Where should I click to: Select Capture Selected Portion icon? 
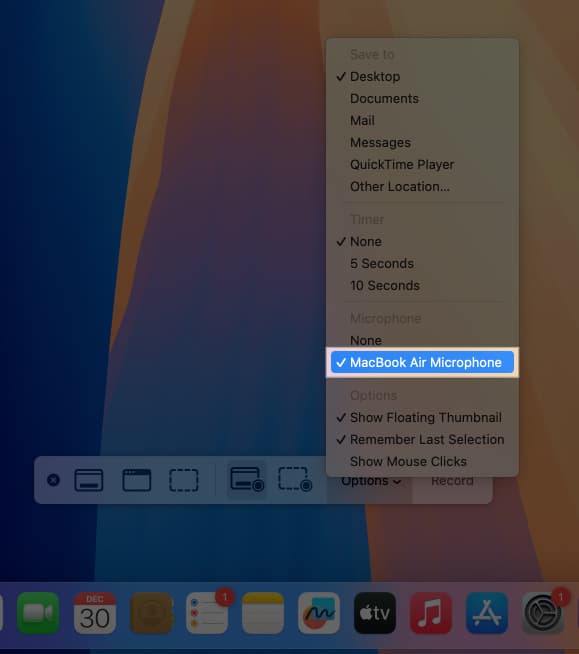click(184, 480)
